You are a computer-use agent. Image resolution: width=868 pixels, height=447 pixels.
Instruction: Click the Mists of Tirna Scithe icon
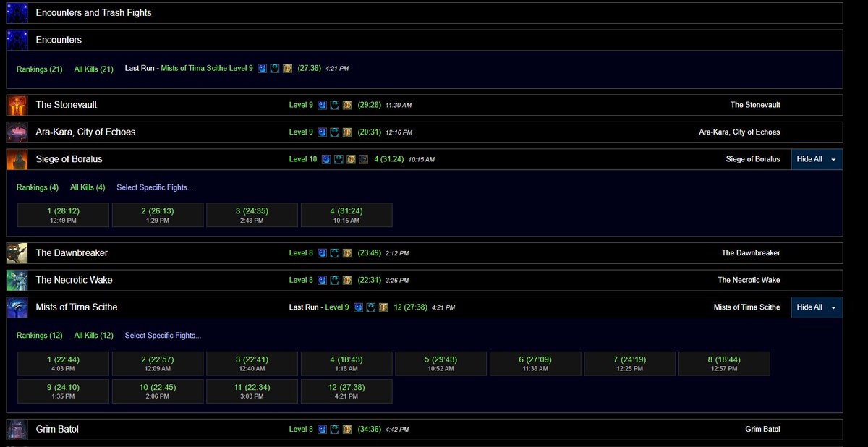pos(17,307)
